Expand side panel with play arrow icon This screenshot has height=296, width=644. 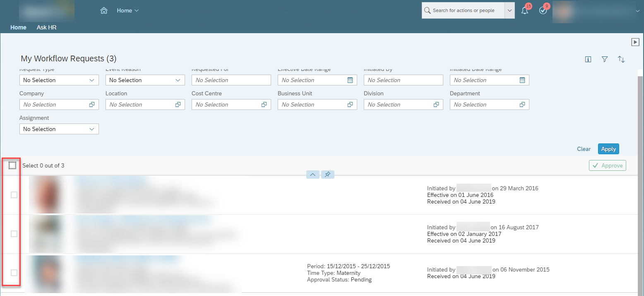click(635, 42)
